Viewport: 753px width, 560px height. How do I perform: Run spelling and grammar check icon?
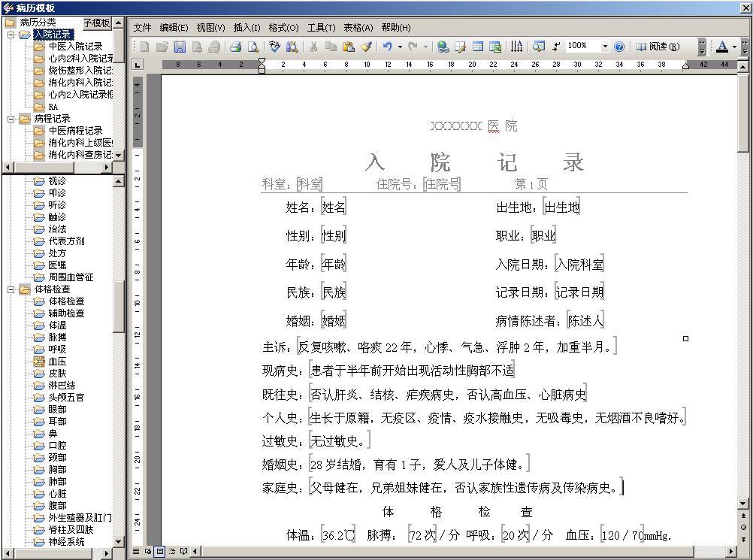[x=274, y=47]
